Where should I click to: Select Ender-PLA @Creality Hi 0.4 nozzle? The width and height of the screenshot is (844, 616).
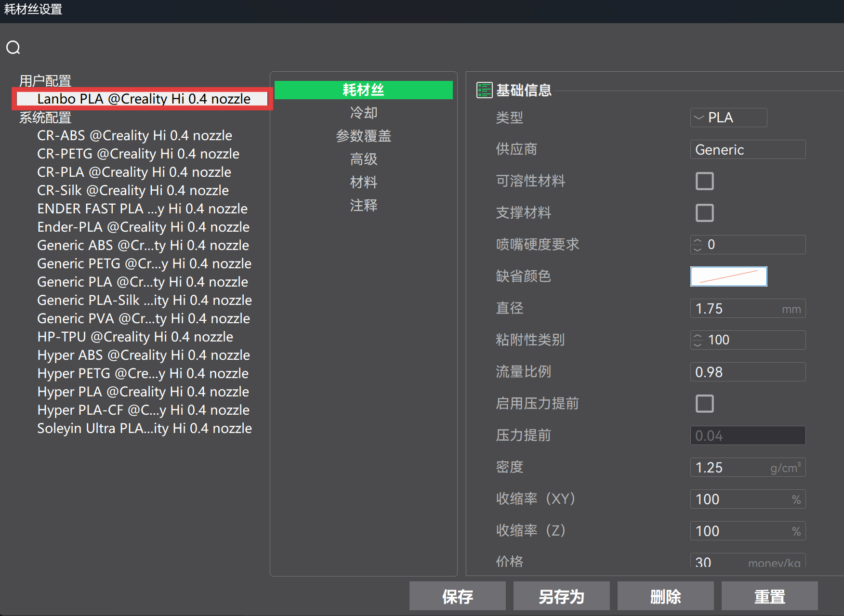[144, 227]
